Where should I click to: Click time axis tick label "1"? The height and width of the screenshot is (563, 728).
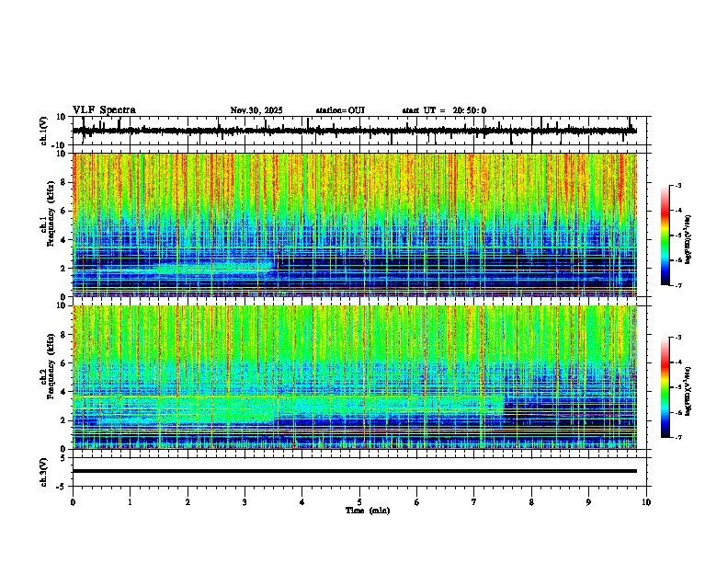130,502
